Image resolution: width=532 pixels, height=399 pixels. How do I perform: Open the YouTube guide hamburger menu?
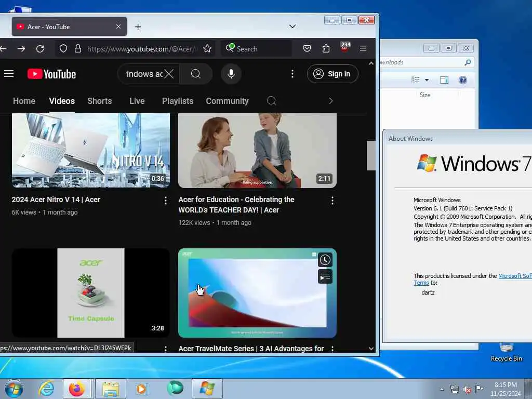(x=9, y=74)
